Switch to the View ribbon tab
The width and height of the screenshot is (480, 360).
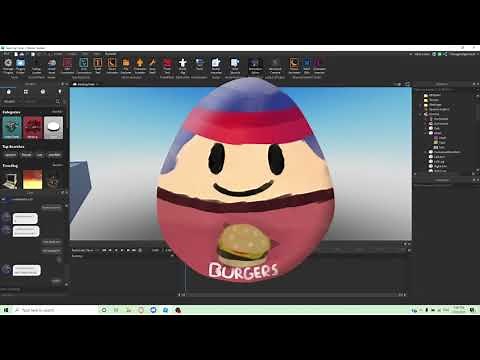(97, 54)
